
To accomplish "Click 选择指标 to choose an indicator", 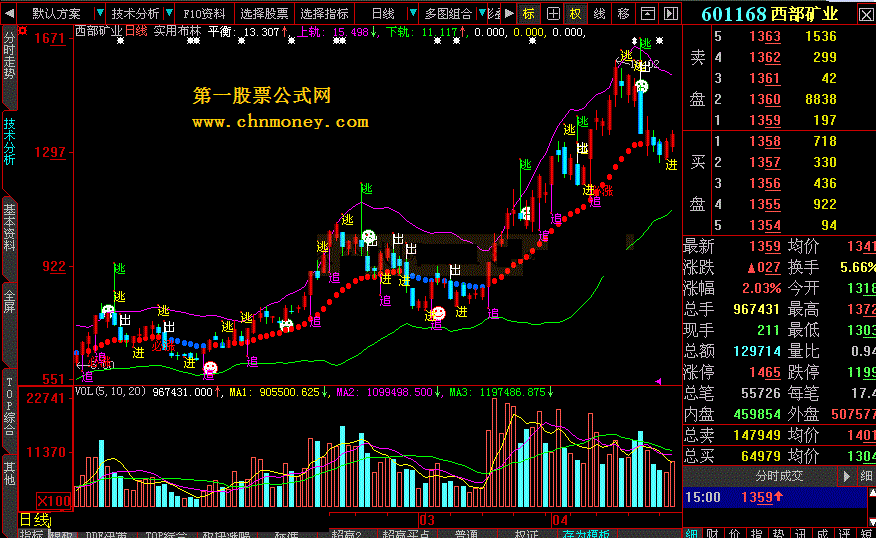I will [x=324, y=13].
